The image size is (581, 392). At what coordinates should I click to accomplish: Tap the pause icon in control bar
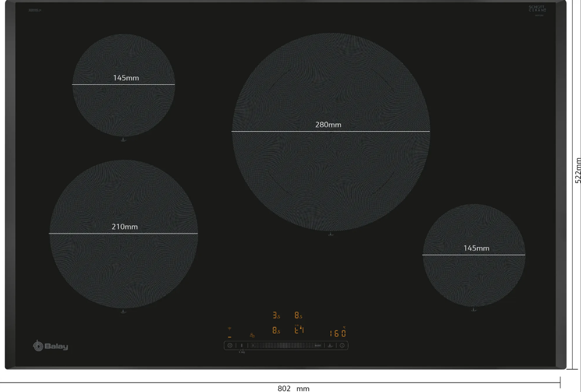click(x=242, y=345)
